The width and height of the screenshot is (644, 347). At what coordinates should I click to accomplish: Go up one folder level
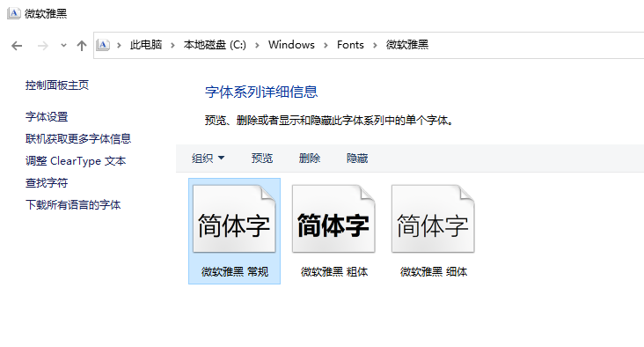(82, 46)
